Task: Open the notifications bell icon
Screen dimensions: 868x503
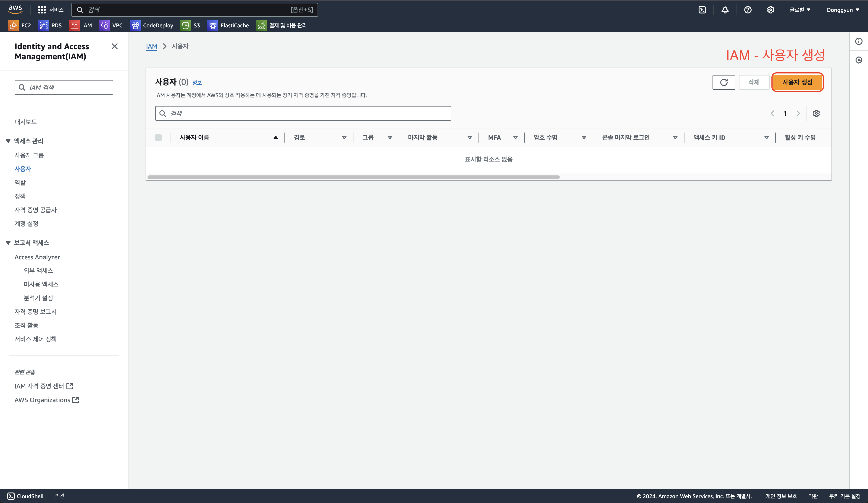Action: [725, 10]
